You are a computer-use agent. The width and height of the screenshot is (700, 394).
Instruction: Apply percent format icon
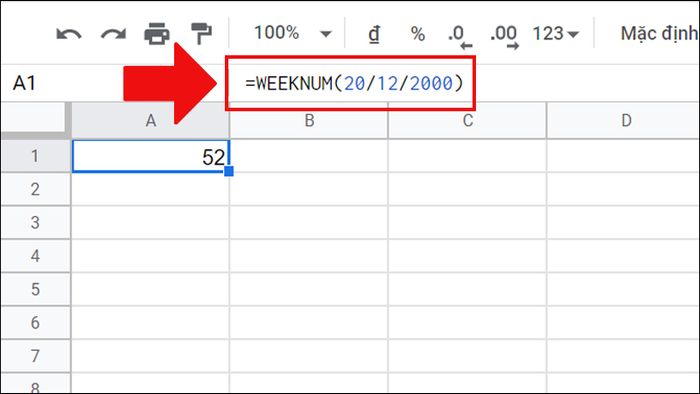coord(417,34)
